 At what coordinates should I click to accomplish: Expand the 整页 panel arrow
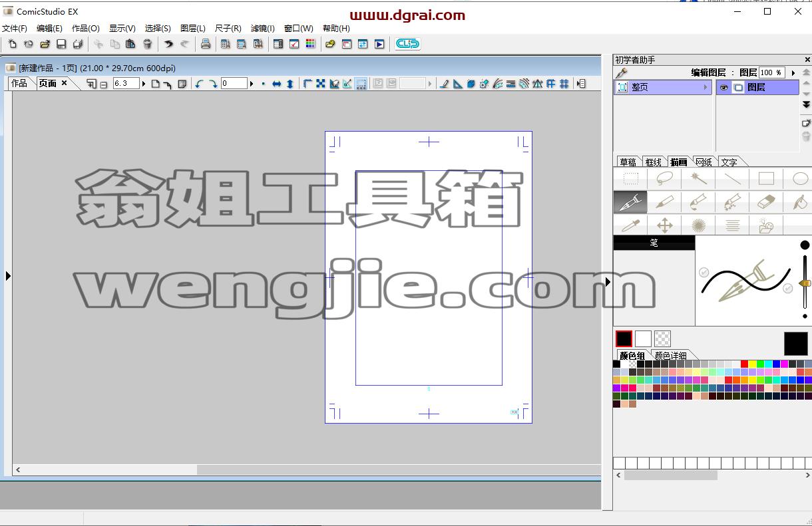(706, 87)
